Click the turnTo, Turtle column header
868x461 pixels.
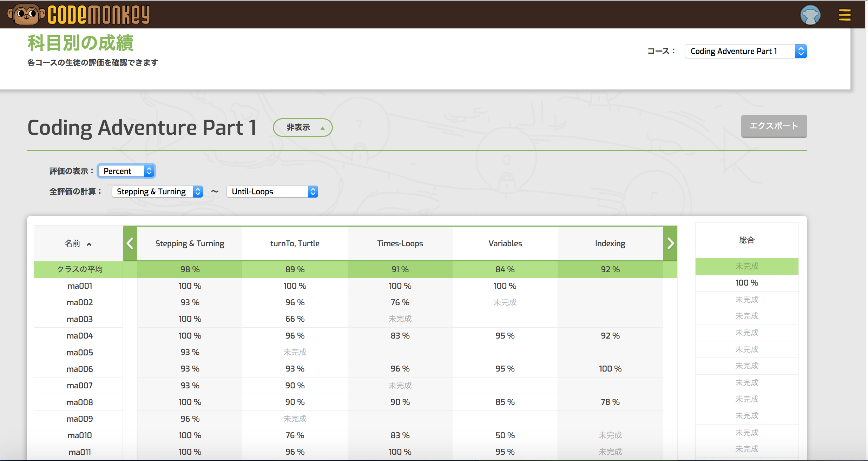[295, 243]
